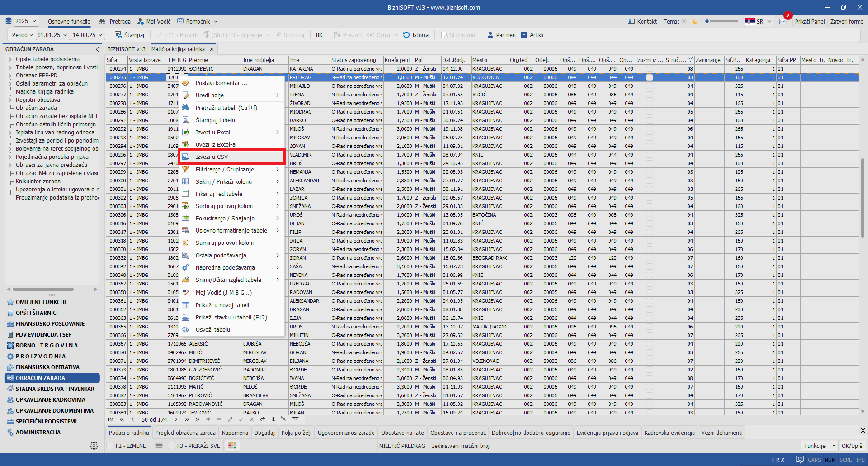This screenshot has height=466, width=868.
Task: Expand the Opšte tabele podsistema tree node
Action: coord(10,59)
